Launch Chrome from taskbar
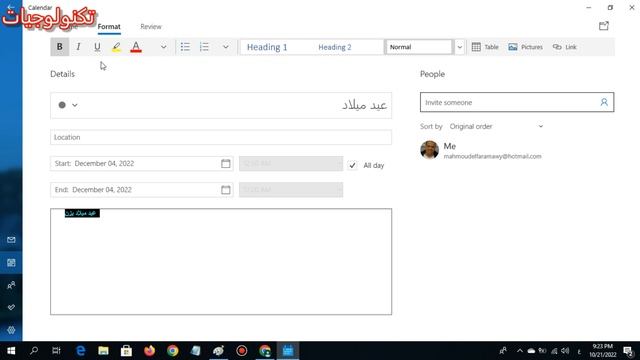Viewport: 640px width, 360px height. pos(173,351)
